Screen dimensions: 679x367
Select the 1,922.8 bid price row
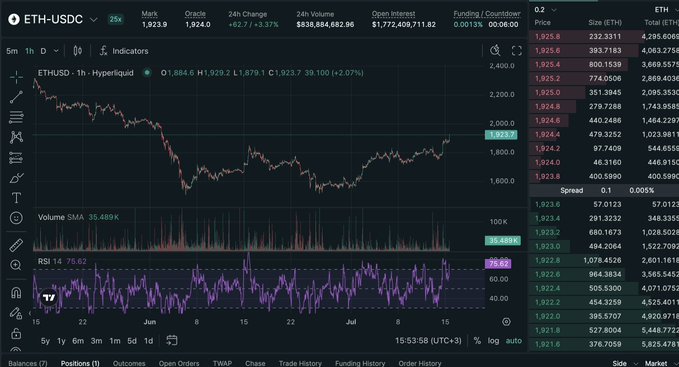[x=604, y=260]
